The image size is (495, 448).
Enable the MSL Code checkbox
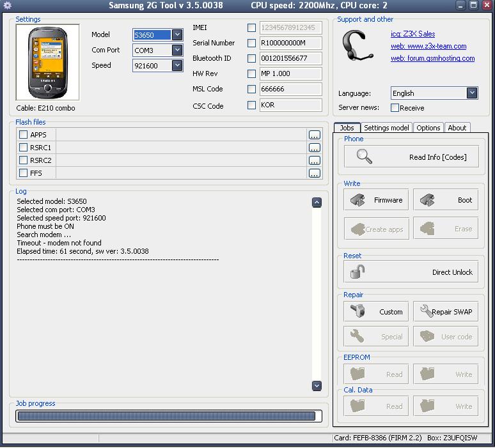[251, 89]
